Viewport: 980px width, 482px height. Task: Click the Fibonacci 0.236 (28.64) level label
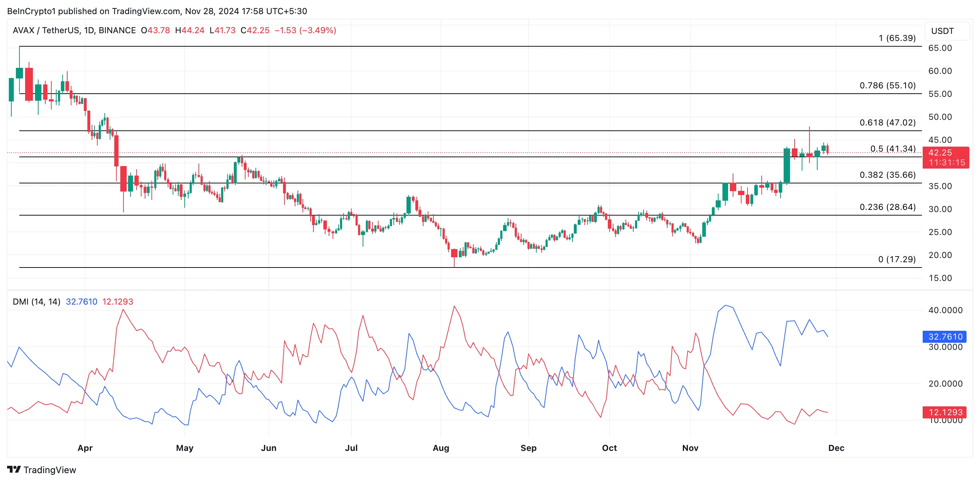(887, 207)
